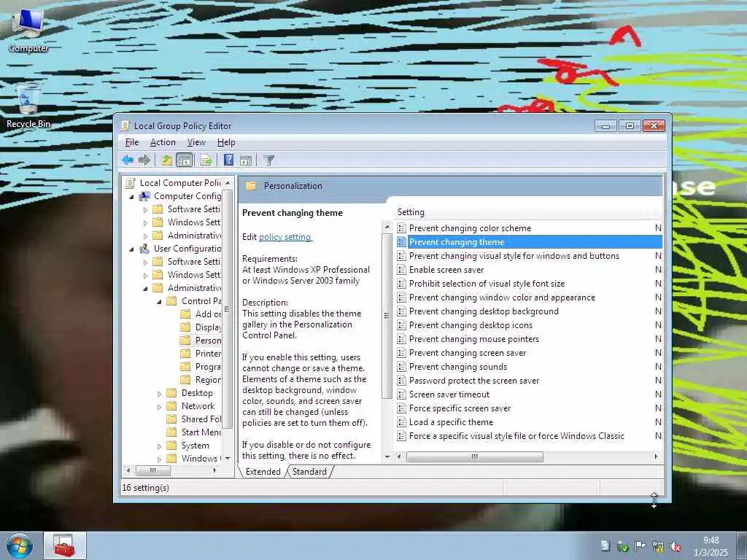Screen dimensions: 747x560
Task: Open the Help menu
Action: coord(226,142)
